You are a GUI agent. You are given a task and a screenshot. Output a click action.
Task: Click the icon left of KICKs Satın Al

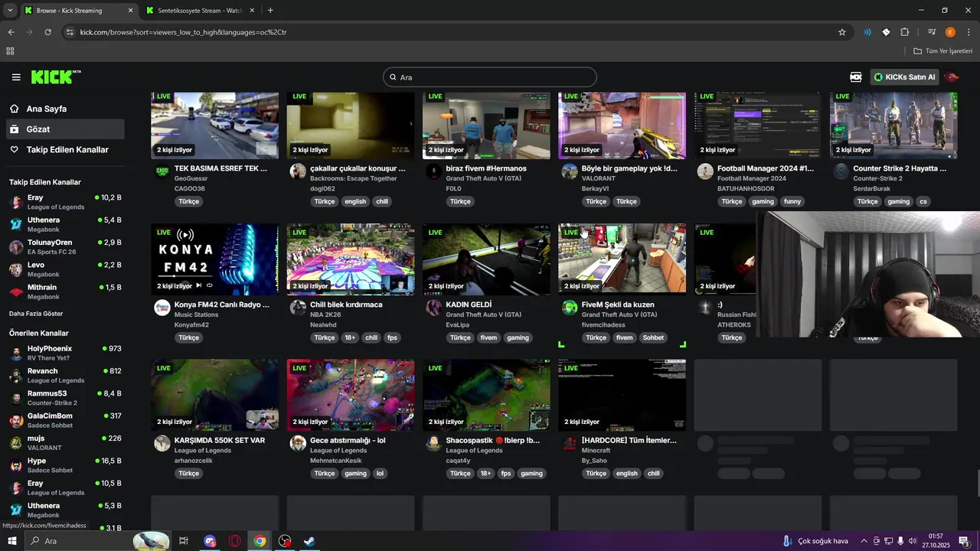coord(856,77)
